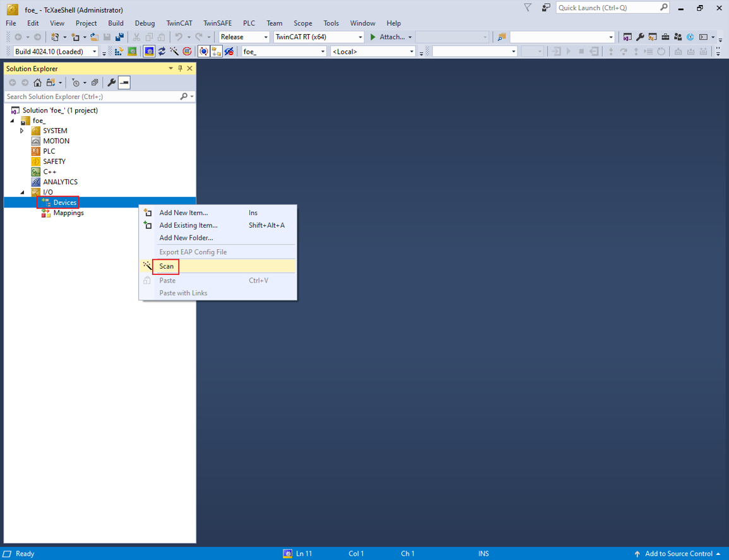Select the Mappings tree item
Image resolution: width=729 pixels, height=560 pixels.
pos(68,213)
